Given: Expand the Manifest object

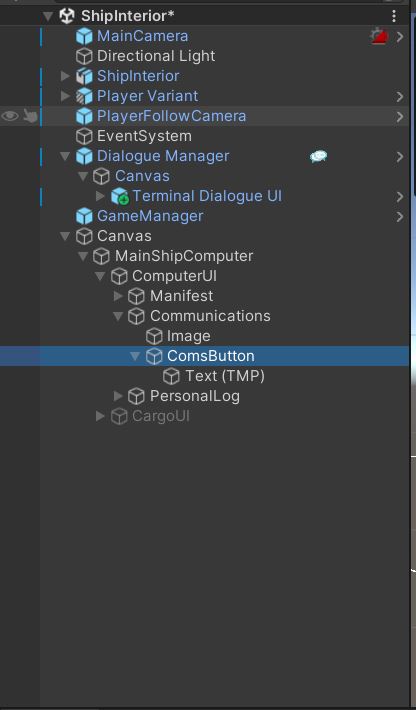Looking at the screenshot, I should tap(118, 296).
